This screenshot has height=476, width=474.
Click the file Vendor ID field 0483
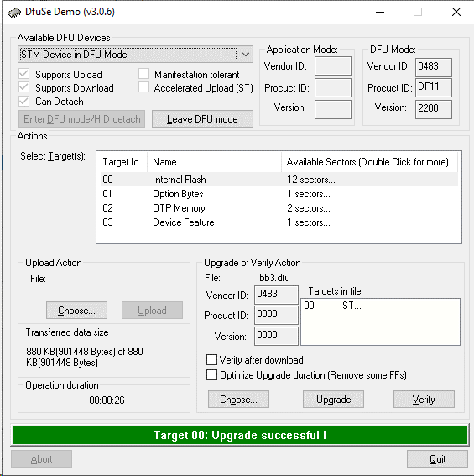click(276, 295)
